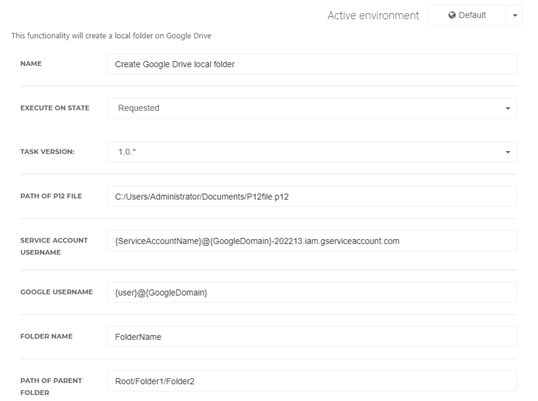Click the globe icon on Default button
Image resolution: width=538 pixels, height=401 pixels.
pos(452,15)
